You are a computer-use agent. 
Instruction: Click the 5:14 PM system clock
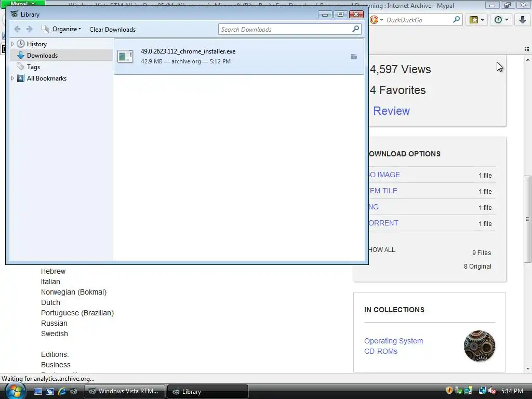(x=512, y=391)
